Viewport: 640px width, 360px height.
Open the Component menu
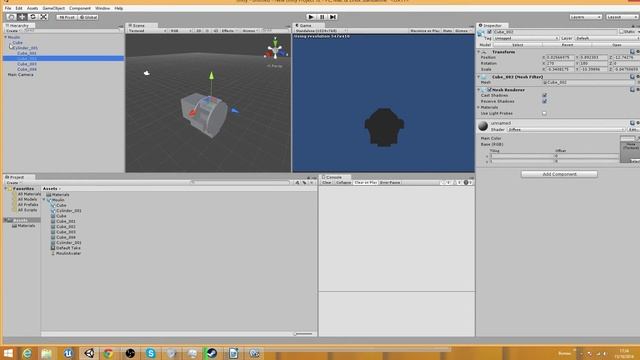(80, 8)
